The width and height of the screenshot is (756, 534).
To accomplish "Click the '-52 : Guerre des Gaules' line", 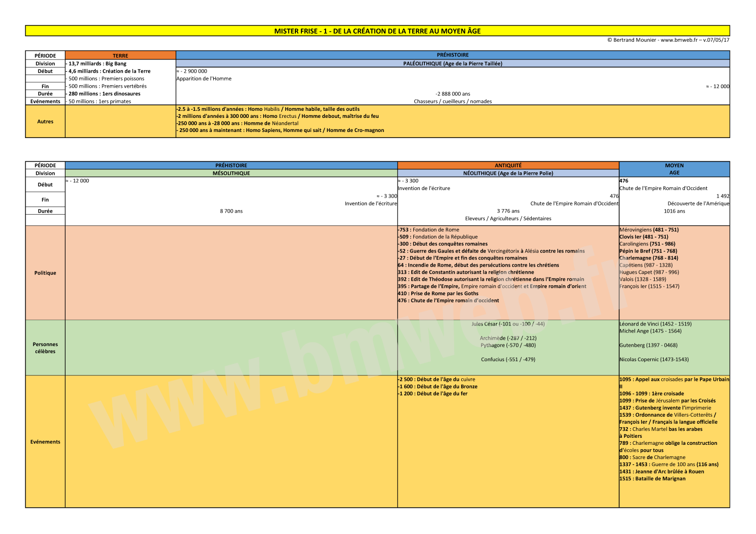I will click(491, 251).
